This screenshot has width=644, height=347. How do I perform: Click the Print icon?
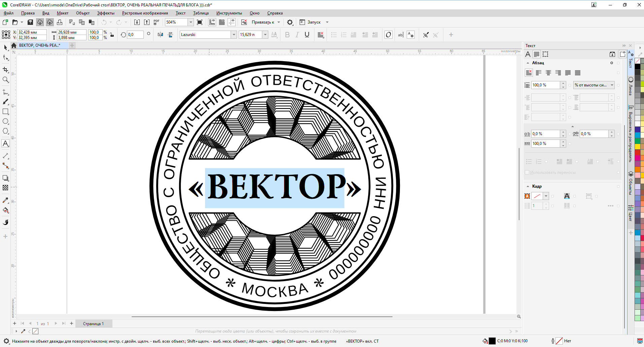tap(60, 22)
